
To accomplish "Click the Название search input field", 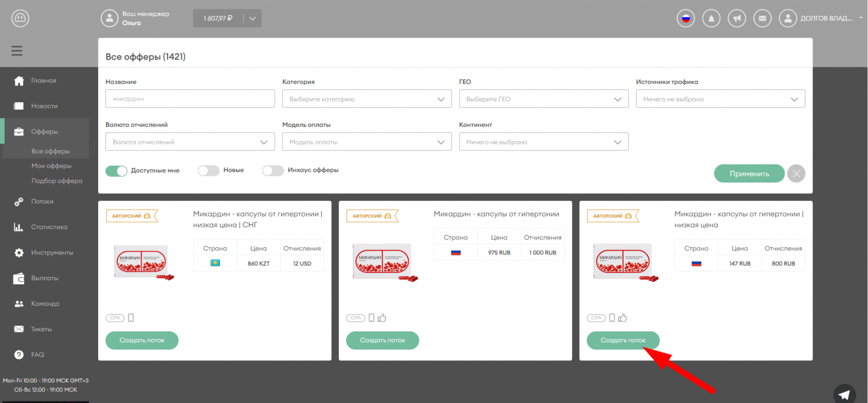I will (x=190, y=99).
